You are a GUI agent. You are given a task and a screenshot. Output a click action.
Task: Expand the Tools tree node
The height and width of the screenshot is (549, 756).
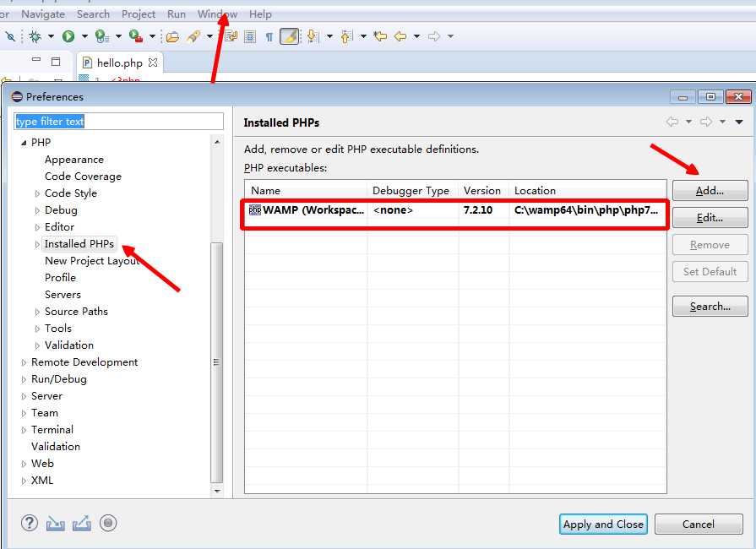pyautogui.click(x=37, y=329)
